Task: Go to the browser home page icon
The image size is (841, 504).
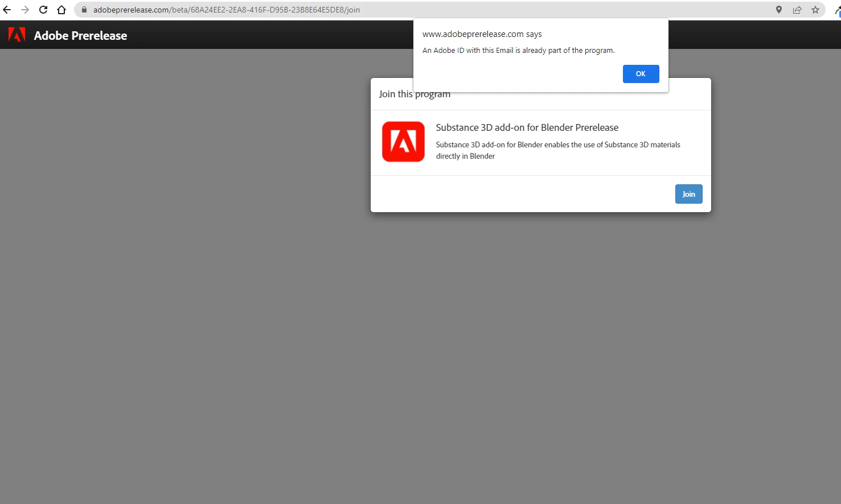Action: tap(61, 10)
